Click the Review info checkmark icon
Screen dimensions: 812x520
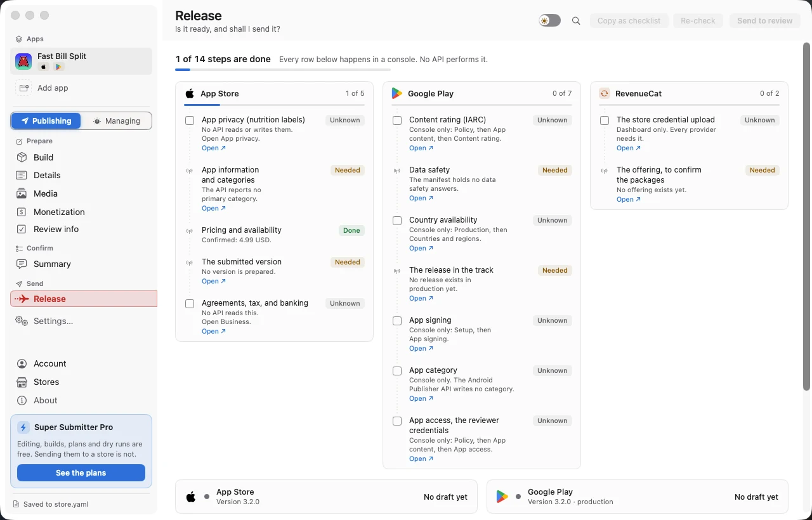(22, 229)
